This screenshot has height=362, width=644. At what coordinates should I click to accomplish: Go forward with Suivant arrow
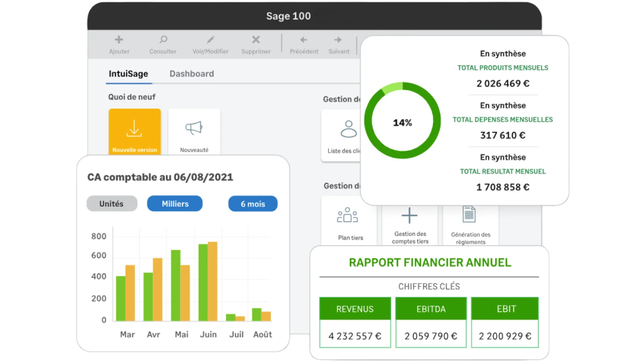tap(338, 40)
